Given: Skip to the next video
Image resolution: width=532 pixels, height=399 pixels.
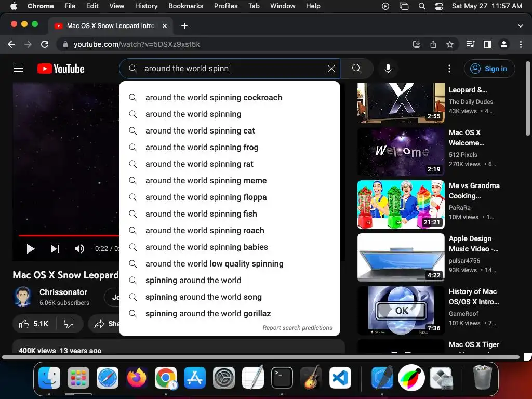Looking at the screenshot, I should [x=55, y=249].
